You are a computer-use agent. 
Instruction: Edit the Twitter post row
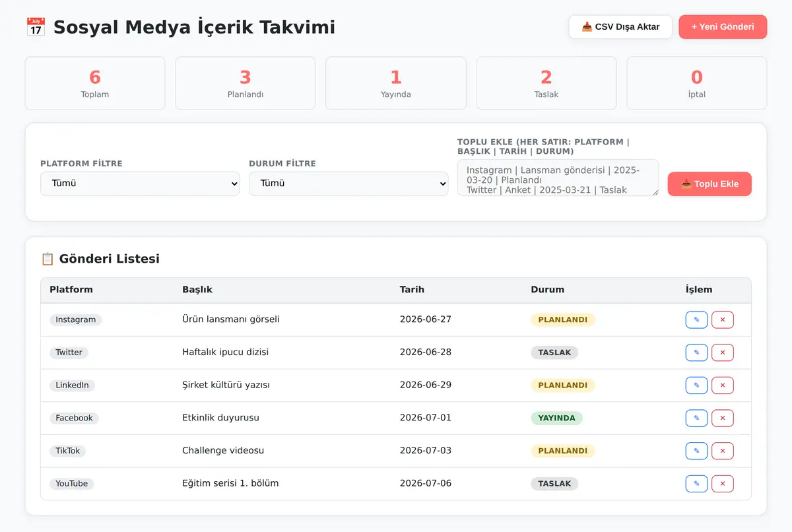click(x=696, y=352)
